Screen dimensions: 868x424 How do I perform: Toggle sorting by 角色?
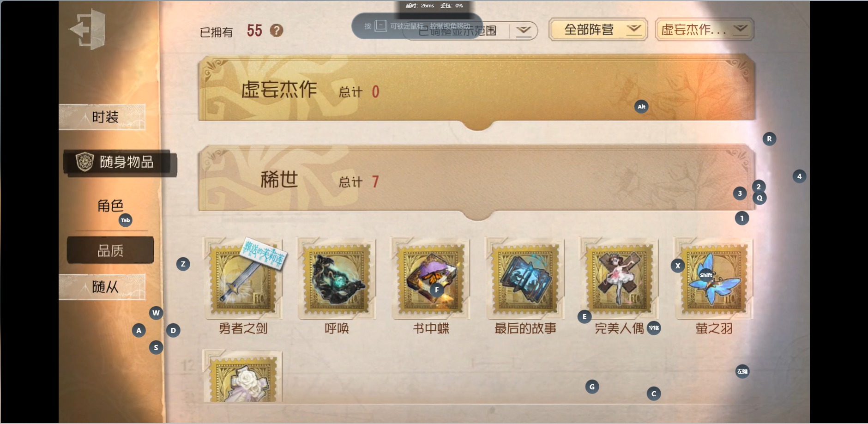110,206
